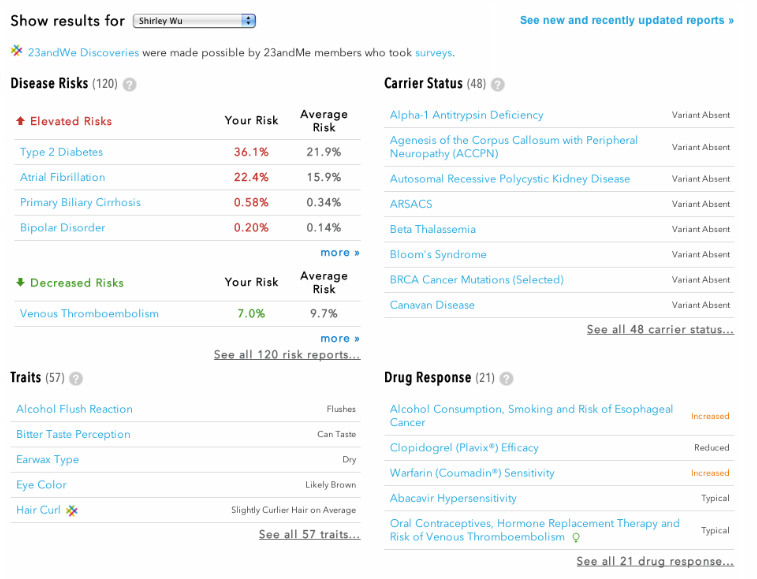Click the green 7.0% Venous Thromboembolism value
This screenshot has height=579, width=757.
coord(251,313)
